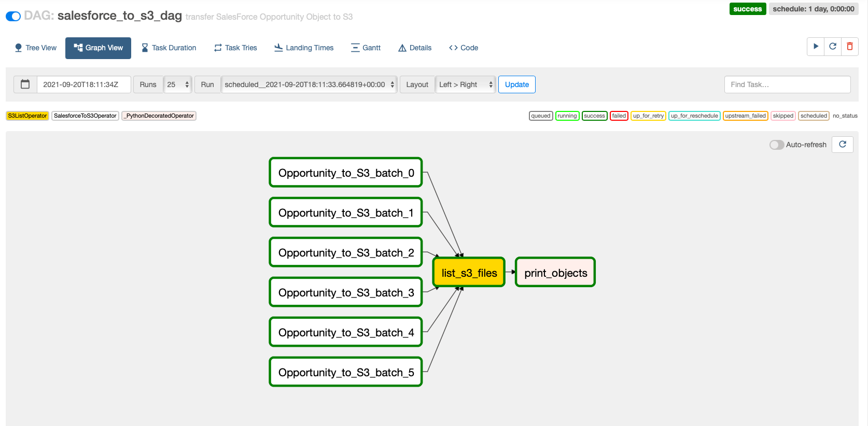Viewport: 868px width, 426px height.
Task: Click the trigger DAG play icon
Action: click(x=816, y=47)
